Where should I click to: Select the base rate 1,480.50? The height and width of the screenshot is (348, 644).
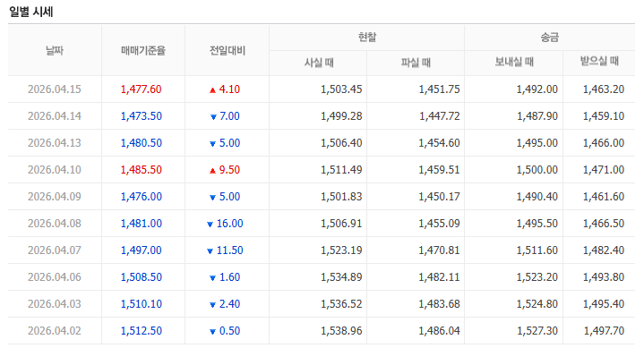click(x=141, y=143)
